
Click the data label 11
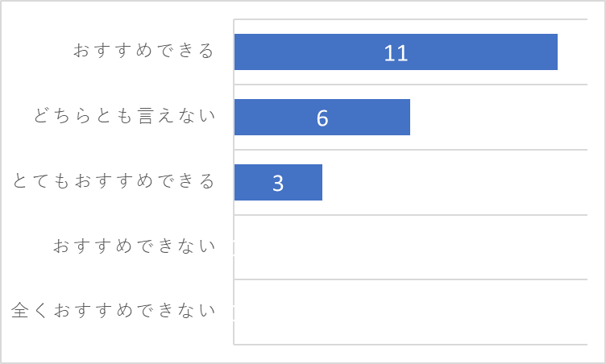(x=396, y=53)
